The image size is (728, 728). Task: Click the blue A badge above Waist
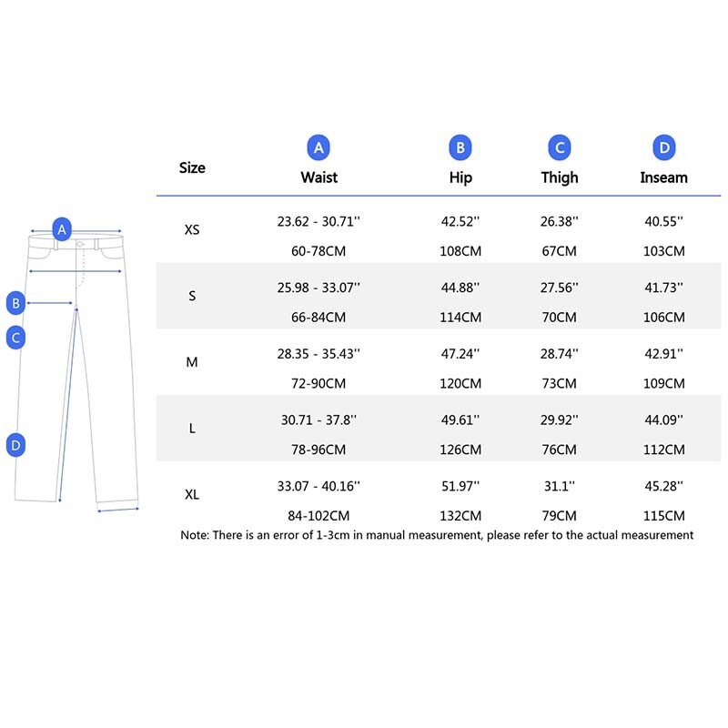click(x=318, y=147)
